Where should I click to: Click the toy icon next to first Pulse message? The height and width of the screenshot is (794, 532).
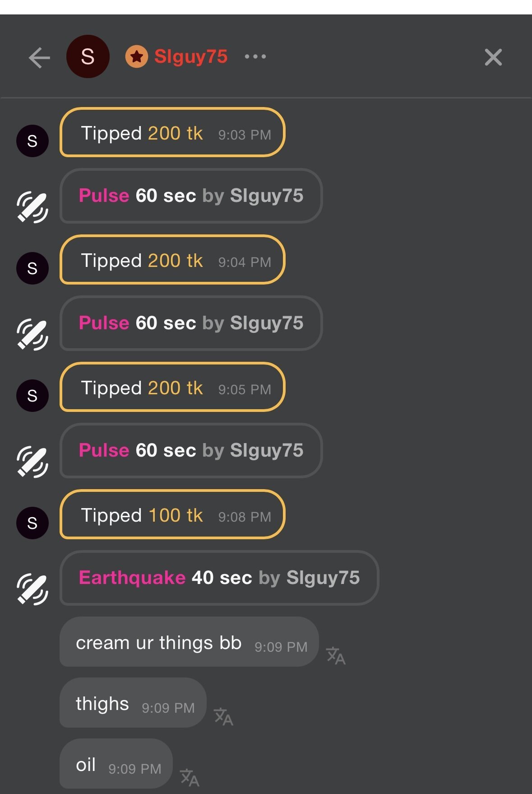(x=32, y=207)
